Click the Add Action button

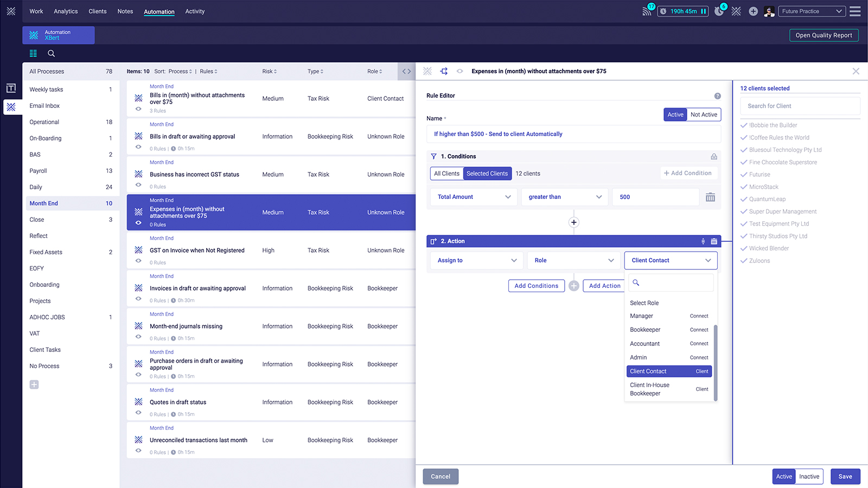pos(604,286)
